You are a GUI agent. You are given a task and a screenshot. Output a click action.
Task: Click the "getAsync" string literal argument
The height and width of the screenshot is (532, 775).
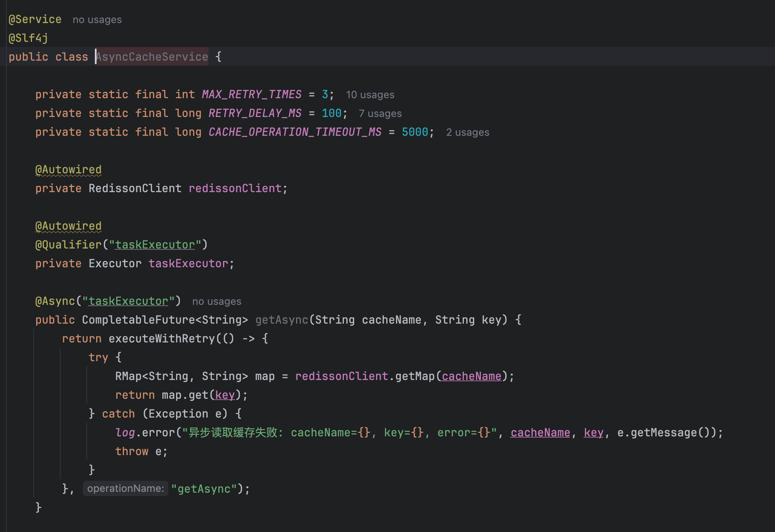[204, 489]
